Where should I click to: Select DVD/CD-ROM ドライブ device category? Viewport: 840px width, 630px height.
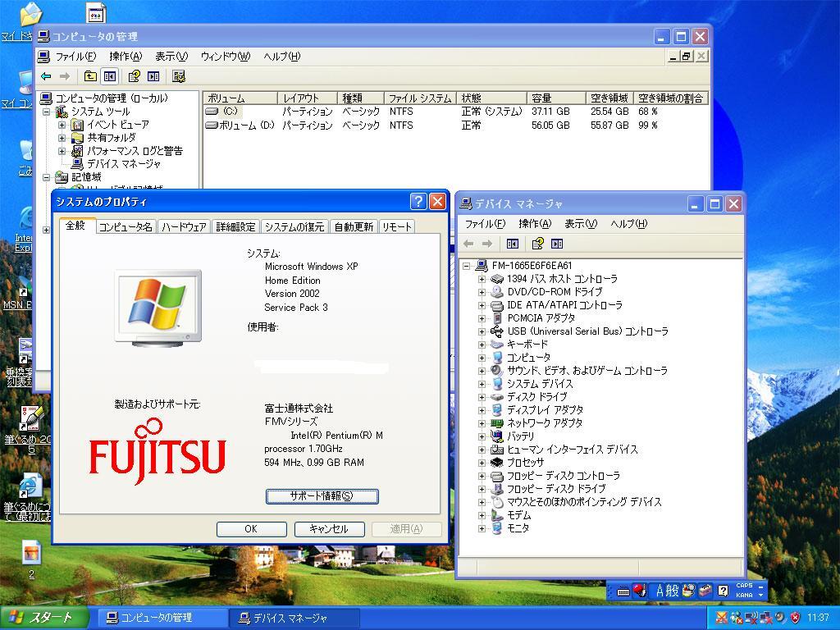point(555,292)
